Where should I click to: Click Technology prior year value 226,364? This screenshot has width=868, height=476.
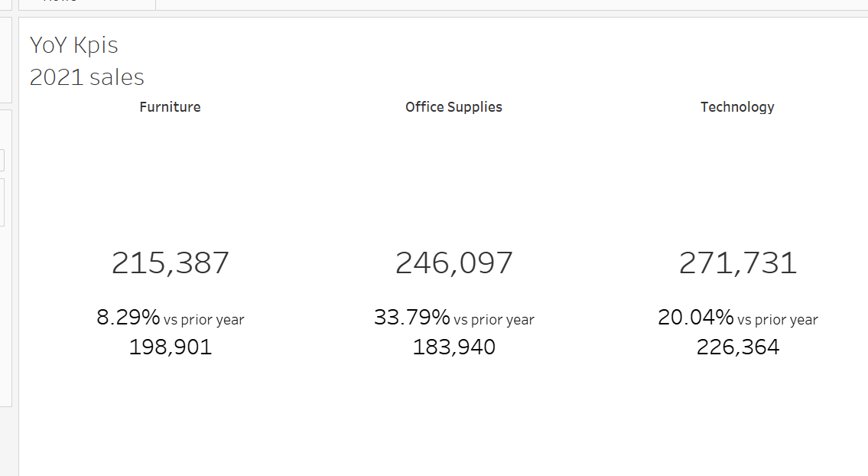pyautogui.click(x=737, y=347)
